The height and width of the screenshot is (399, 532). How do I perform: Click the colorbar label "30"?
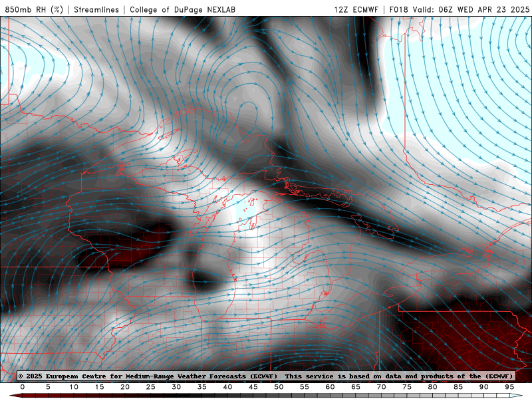[x=176, y=387]
